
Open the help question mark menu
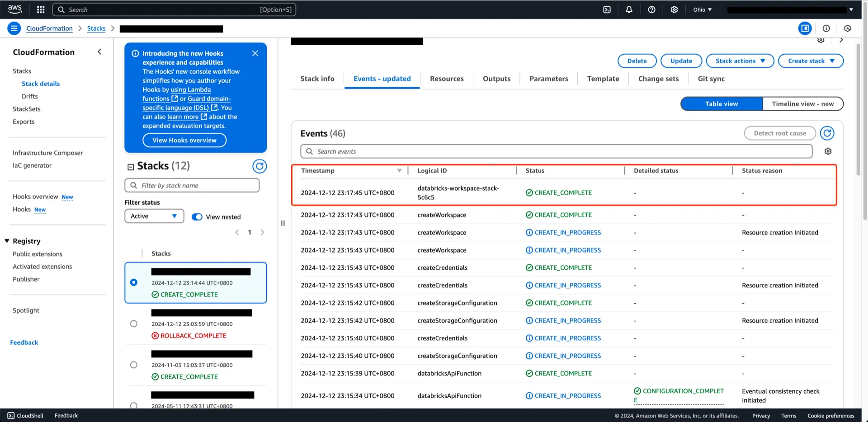pyautogui.click(x=651, y=9)
